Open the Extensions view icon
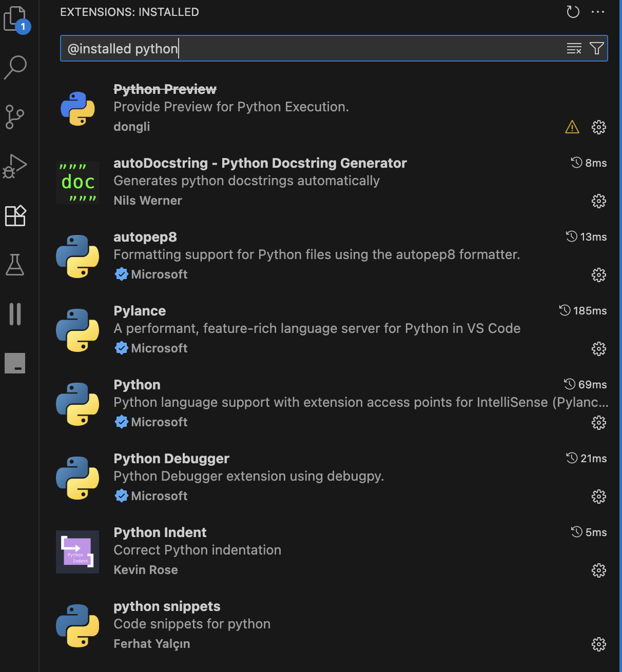 pyautogui.click(x=15, y=215)
